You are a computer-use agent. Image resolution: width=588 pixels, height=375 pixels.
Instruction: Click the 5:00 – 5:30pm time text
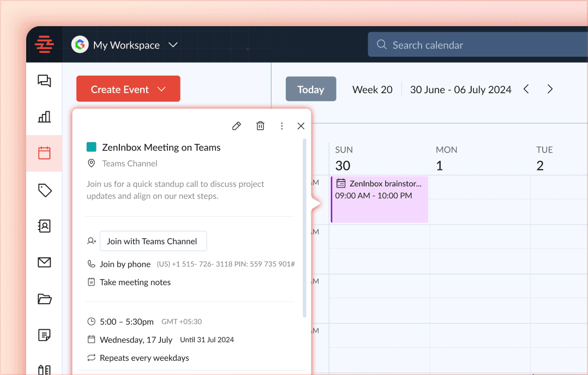point(127,322)
